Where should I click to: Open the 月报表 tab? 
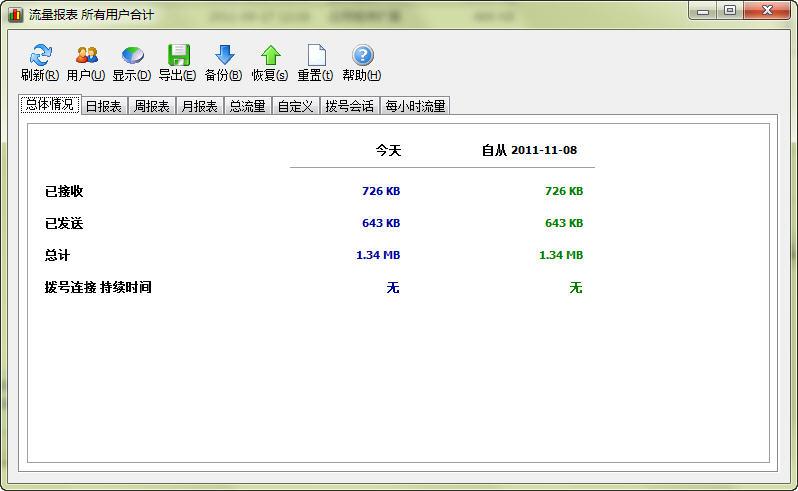pos(200,106)
